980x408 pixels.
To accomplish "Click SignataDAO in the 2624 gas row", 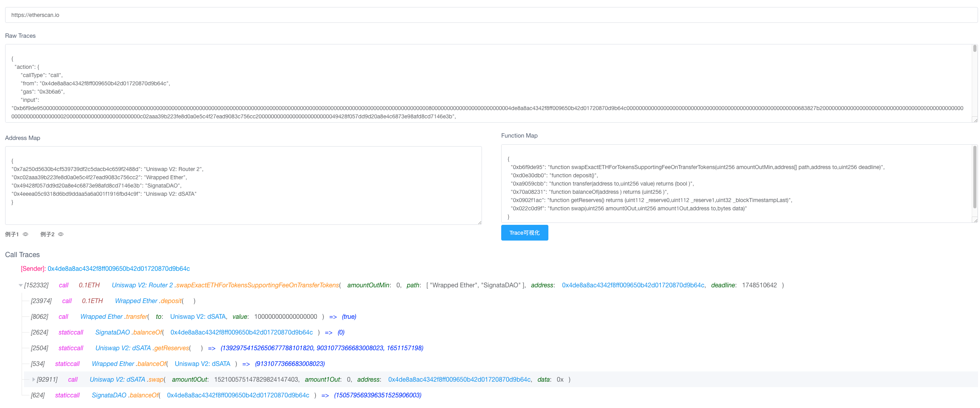I will tap(112, 333).
